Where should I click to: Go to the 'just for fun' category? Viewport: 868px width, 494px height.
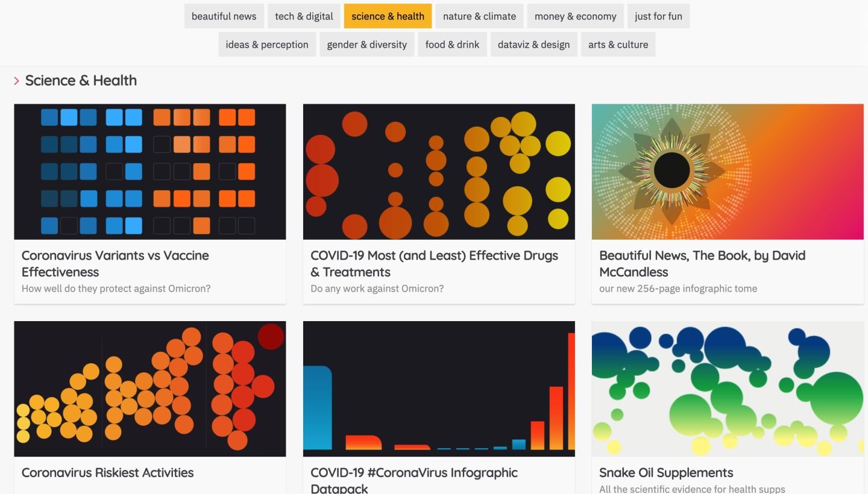(658, 16)
